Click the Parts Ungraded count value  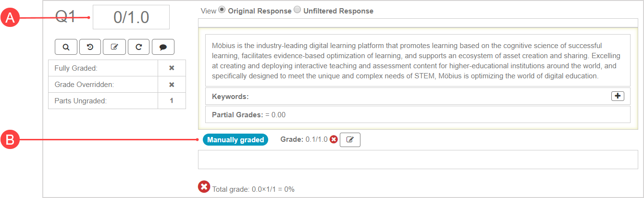click(172, 101)
